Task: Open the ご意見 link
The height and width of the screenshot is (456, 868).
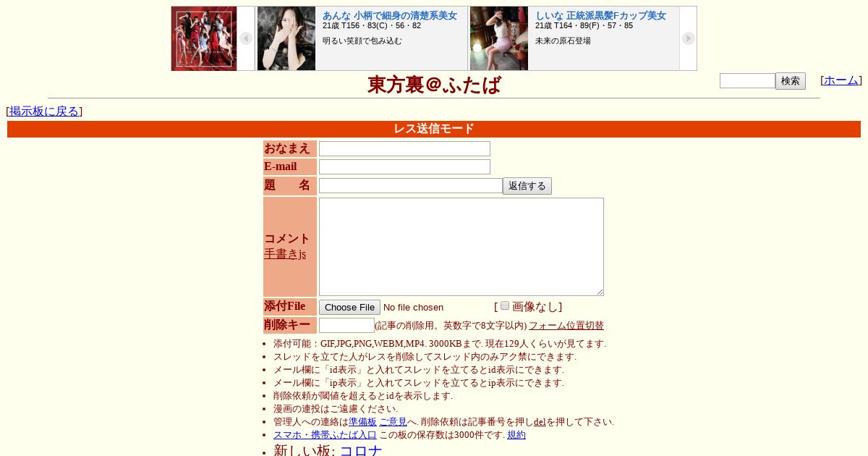Action: click(393, 422)
